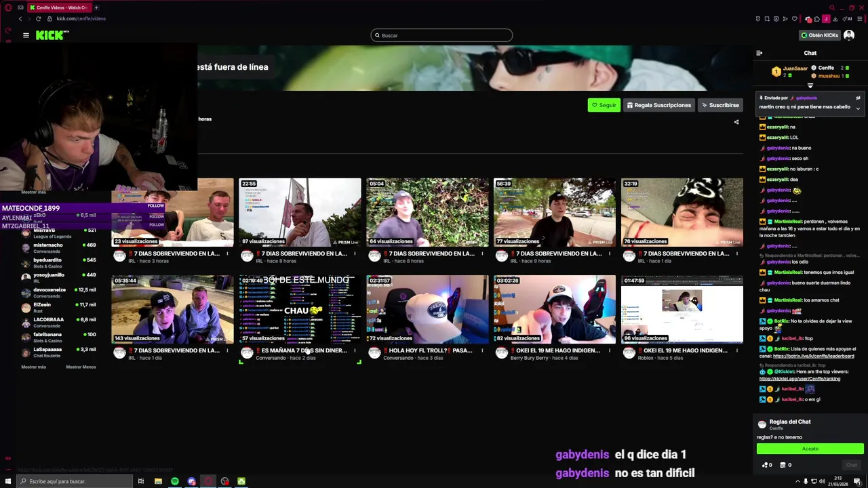Click the Obtén KICKs button
868x488 pixels.
pyautogui.click(x=820, y=35)
